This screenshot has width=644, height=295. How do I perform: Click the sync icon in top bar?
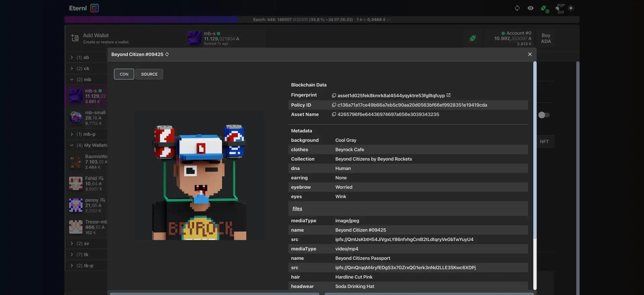click(x=517, y=8)
